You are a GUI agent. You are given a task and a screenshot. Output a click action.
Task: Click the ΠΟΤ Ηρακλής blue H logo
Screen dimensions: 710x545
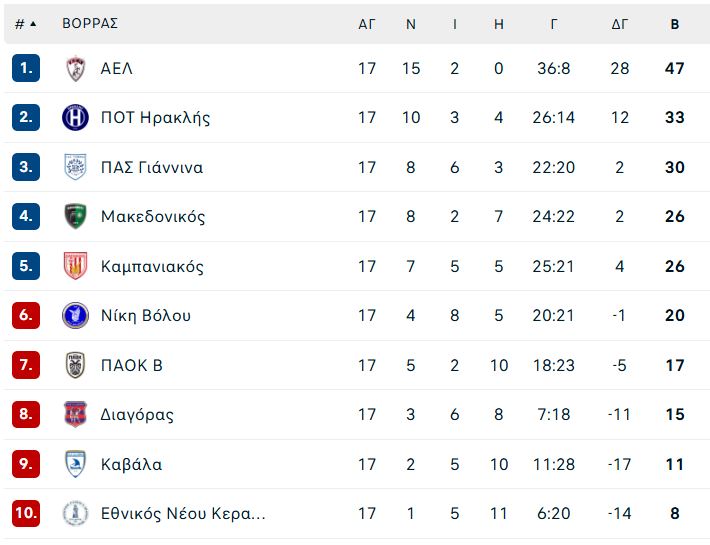pyautogui.click(x=75, y=117)
